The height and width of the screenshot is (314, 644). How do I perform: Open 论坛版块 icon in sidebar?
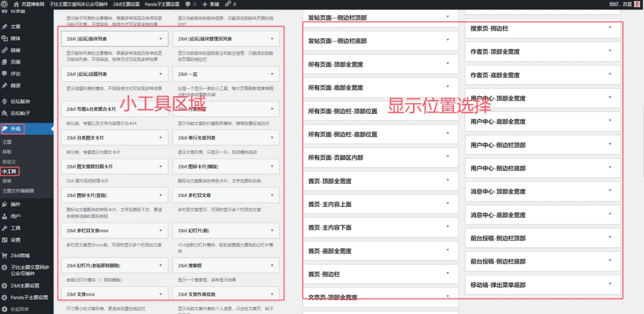[4, 101]
